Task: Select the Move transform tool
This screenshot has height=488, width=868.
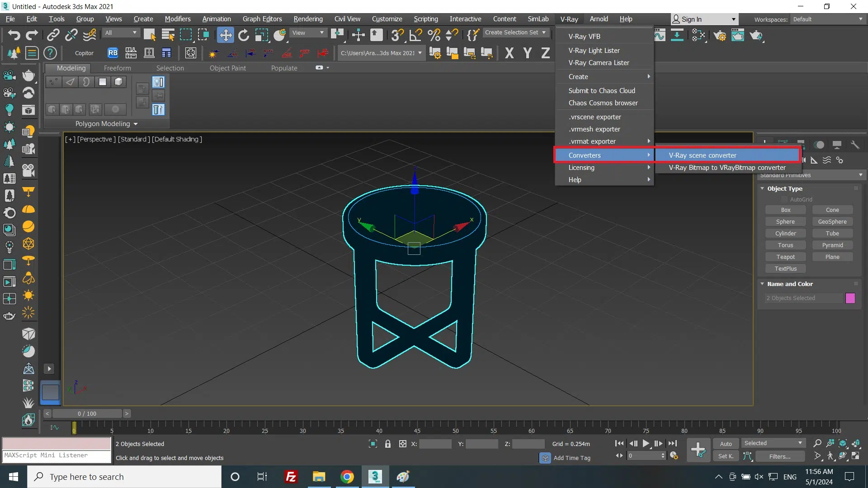Action: click(x=225, y=35)
